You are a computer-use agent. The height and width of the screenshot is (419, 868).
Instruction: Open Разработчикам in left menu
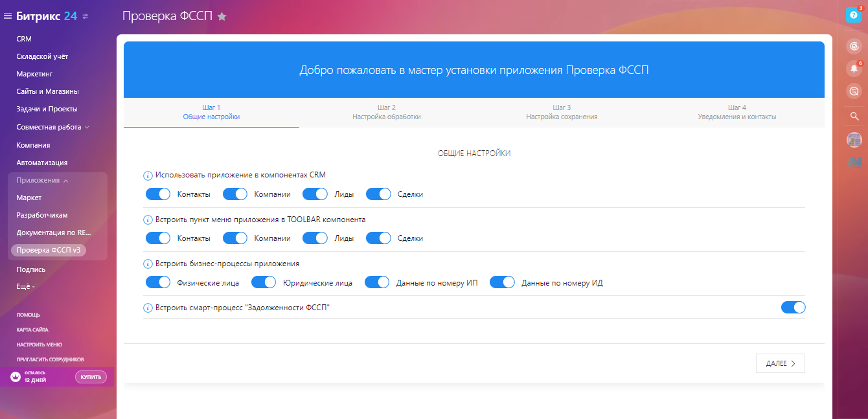pos(42,215)
